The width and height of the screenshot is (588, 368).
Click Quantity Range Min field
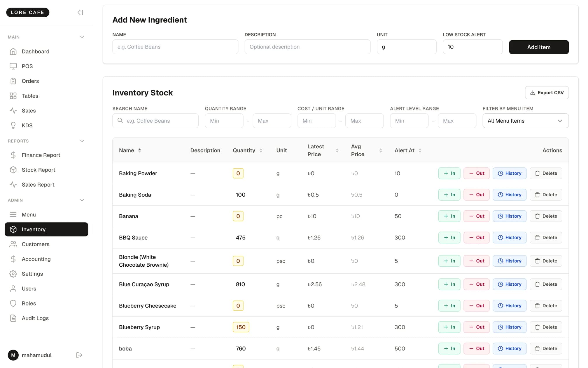tap(224, 121)
